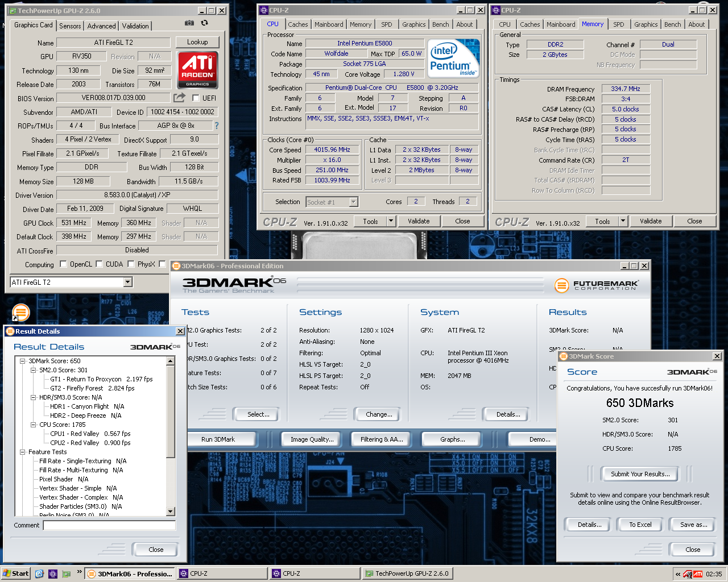
Task: Click Change button under Settings
Action: tap(379, 414)
